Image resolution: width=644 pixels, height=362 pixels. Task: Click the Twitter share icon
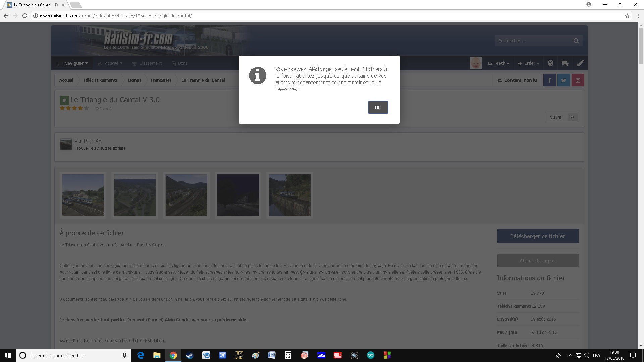tap(563, 80)
